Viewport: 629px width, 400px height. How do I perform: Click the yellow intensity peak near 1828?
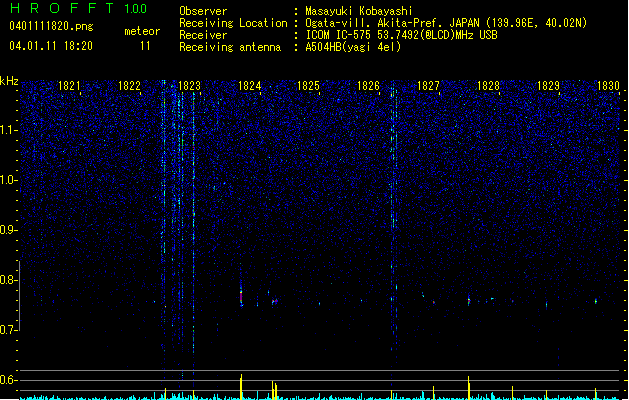tap(469, 388)
